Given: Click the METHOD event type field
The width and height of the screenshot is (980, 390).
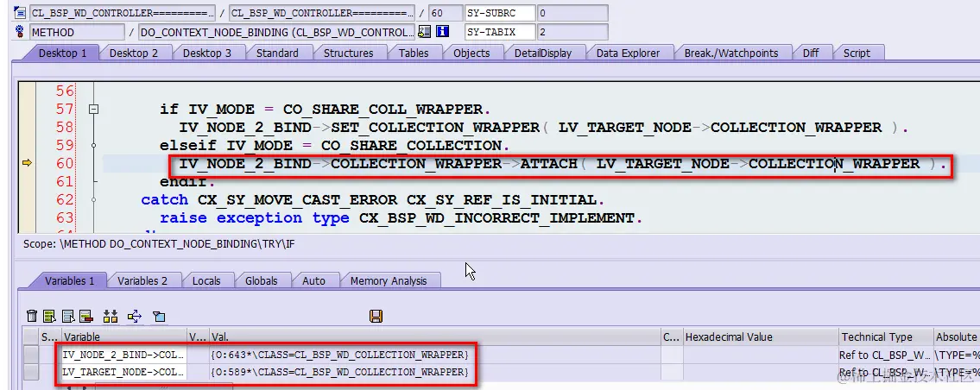Looking at the screenshot, I should [77, 32].
